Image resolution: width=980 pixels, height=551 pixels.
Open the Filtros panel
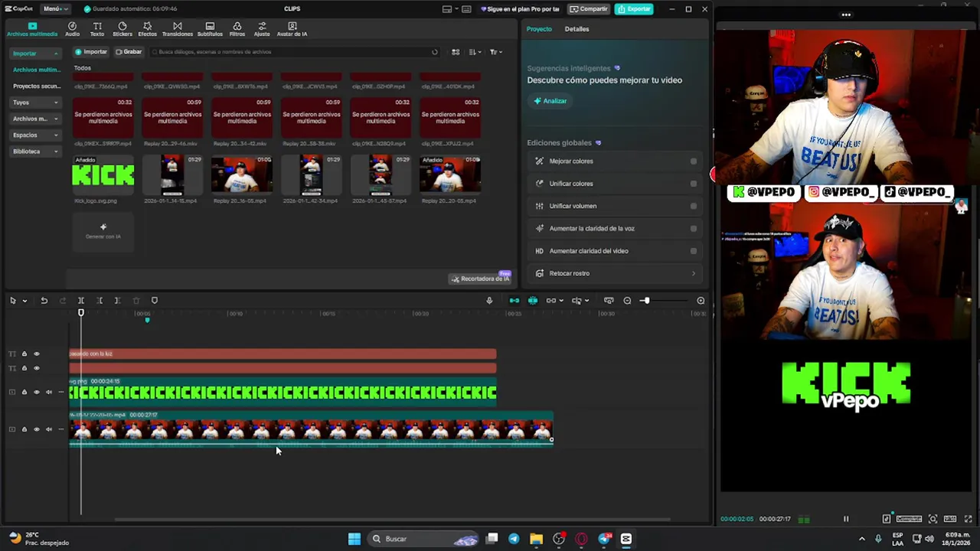pos(237,29)
